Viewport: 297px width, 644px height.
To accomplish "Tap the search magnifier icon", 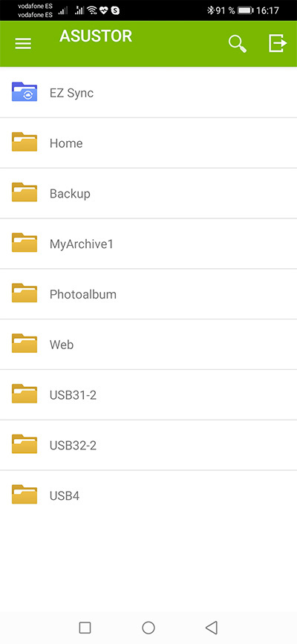I will pyautogui.click(x=238, y=44).
